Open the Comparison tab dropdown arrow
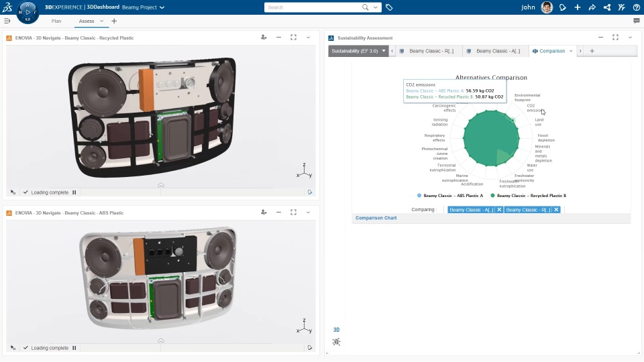 [571, 51]
